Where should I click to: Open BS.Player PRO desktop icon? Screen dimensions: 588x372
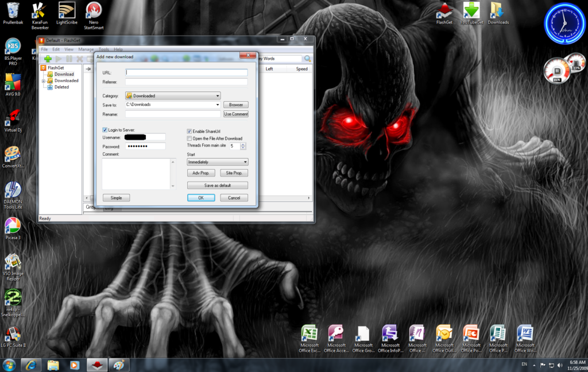click(x=13, y=52)
